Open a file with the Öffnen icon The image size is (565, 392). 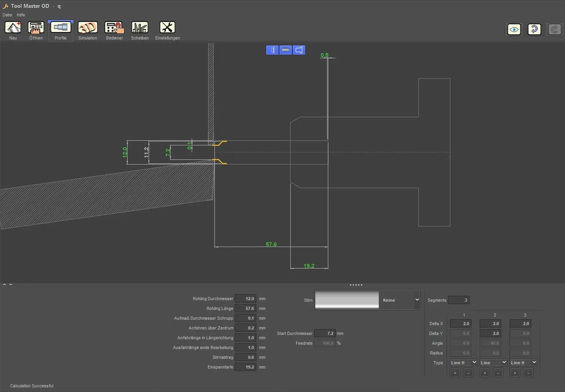click(x=36, y=28)
